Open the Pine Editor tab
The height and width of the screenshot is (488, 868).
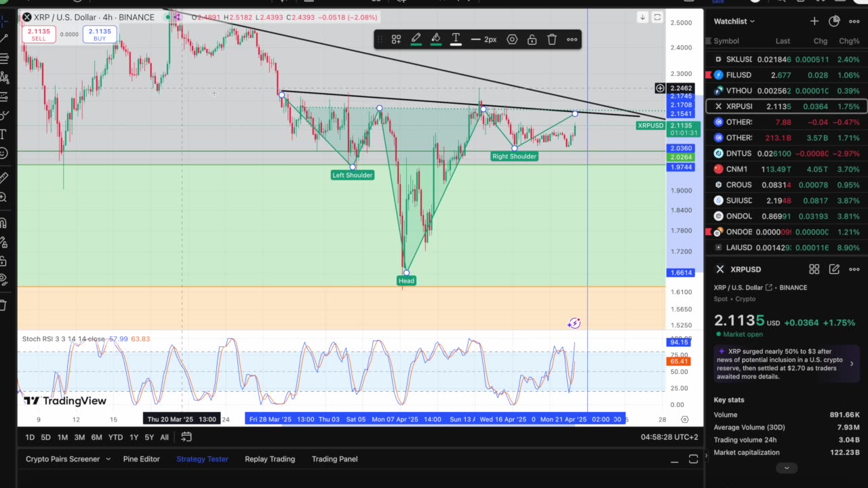coord(141,459)
